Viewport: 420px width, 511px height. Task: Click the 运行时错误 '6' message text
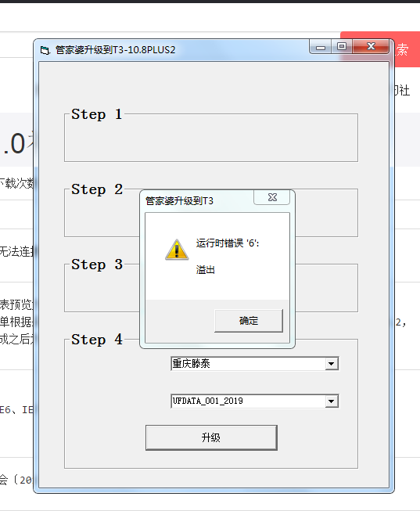(228, 243)
